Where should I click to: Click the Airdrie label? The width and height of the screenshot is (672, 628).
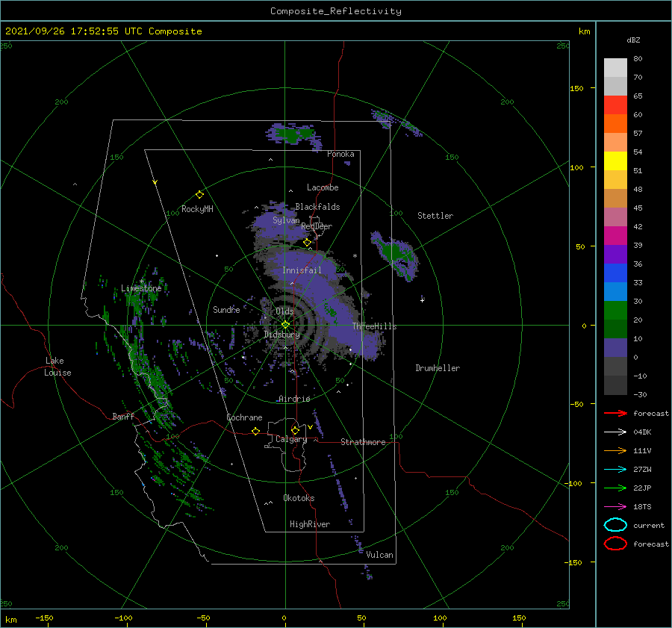[x=294, y=399]
